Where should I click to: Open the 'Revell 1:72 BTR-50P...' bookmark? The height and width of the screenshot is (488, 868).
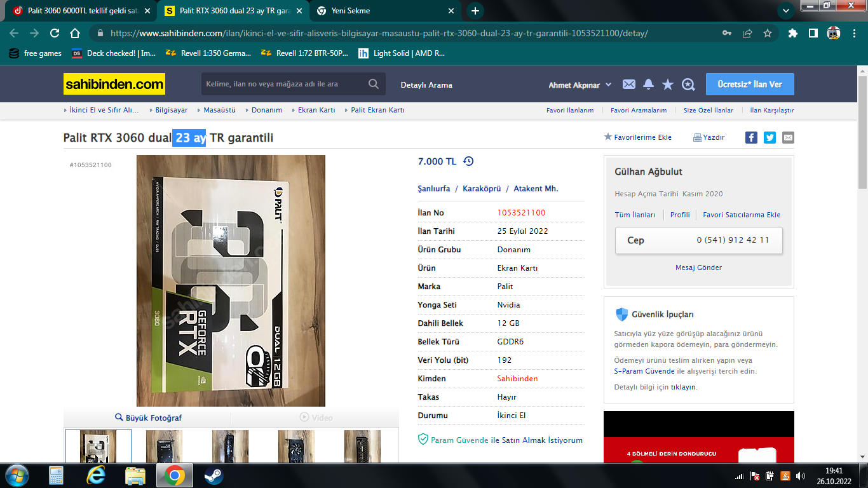point(304,53)
